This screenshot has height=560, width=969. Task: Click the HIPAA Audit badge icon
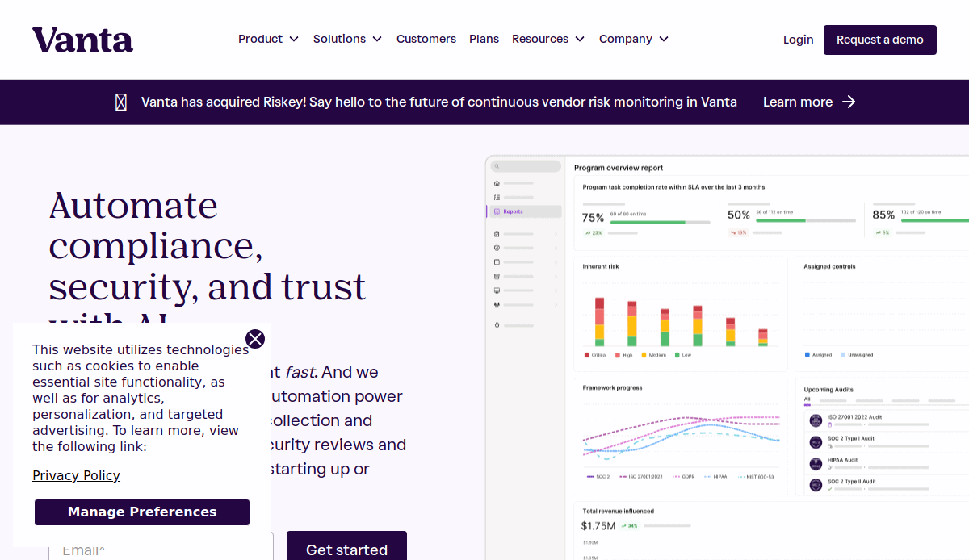tap(816, 463)
